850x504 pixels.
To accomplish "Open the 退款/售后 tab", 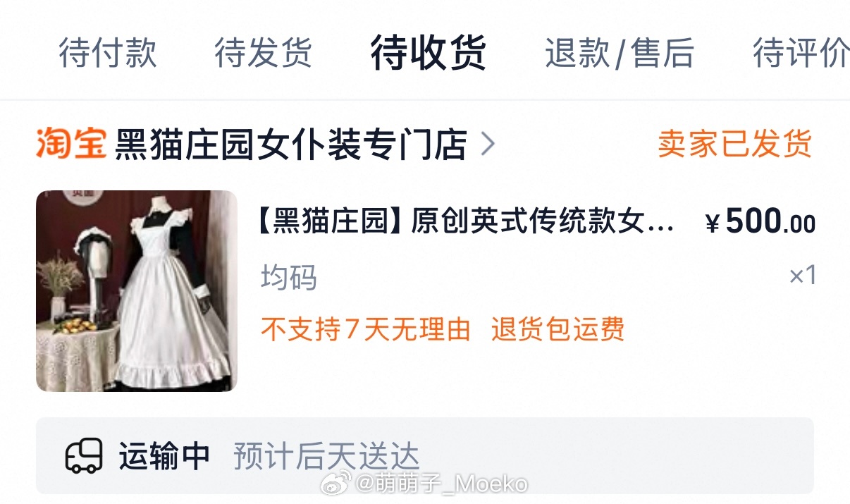I will (620, 54).
